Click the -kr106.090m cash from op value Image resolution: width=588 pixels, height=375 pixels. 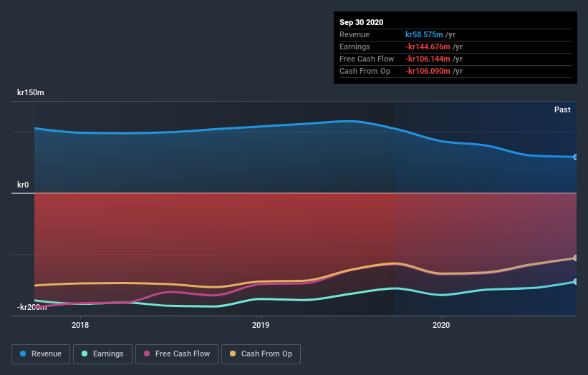coord(428,71)
